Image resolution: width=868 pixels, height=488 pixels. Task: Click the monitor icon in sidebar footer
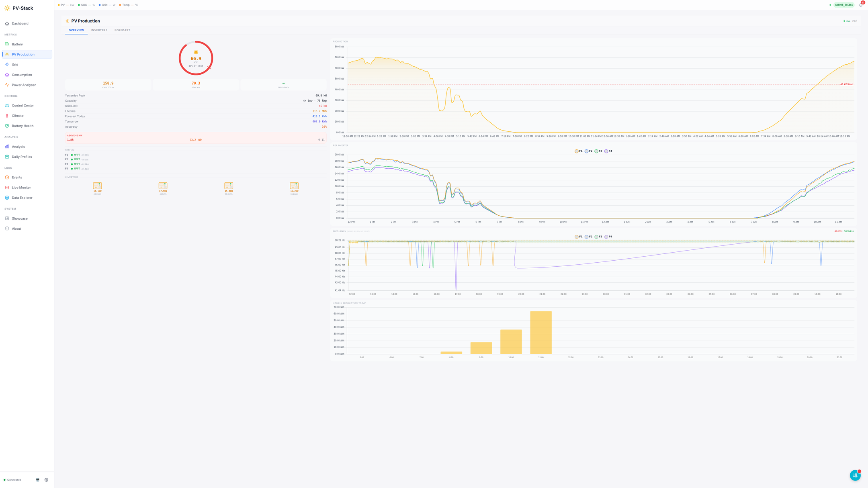tap(38, 480)
